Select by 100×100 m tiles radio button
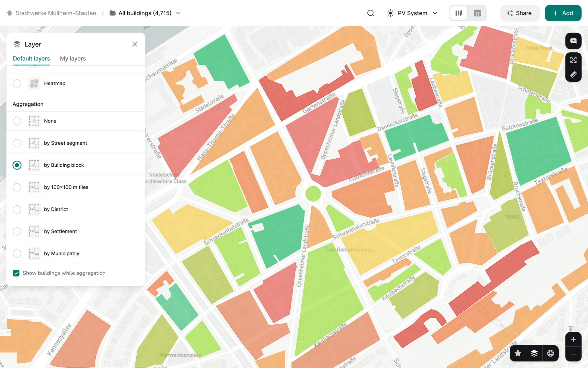Viewport: 588px width, 368px height. click(17, 187)
